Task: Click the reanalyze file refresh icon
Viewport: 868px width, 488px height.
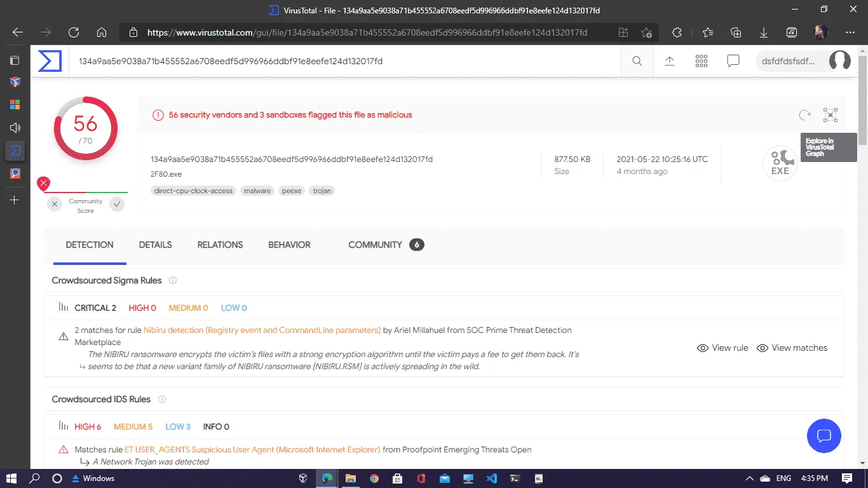Action: [805, 115]
